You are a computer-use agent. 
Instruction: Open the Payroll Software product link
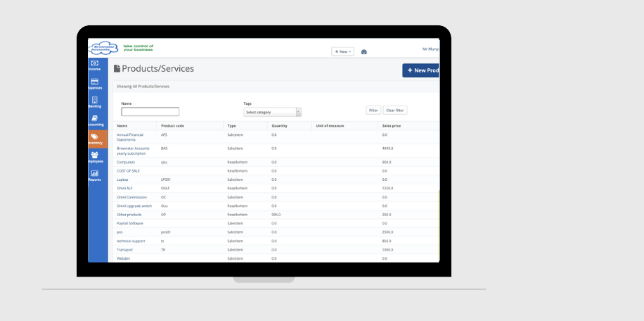[x=130, y=223]
